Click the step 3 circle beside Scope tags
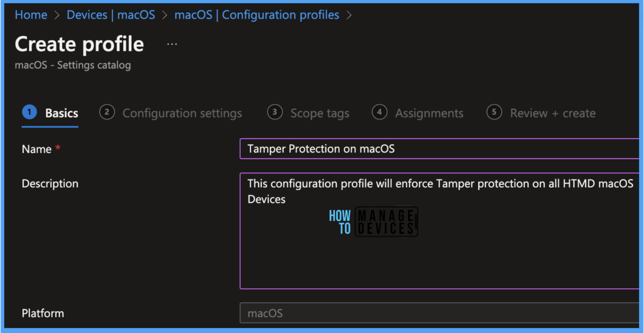Viewport: 644px width, 333px height. click(x=275, y=112)
